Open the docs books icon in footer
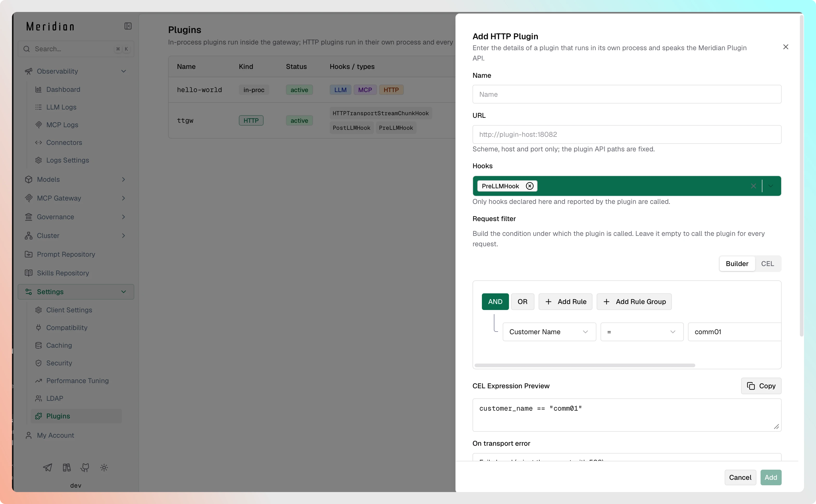816x504 pixels. click(x=67, y=467)
